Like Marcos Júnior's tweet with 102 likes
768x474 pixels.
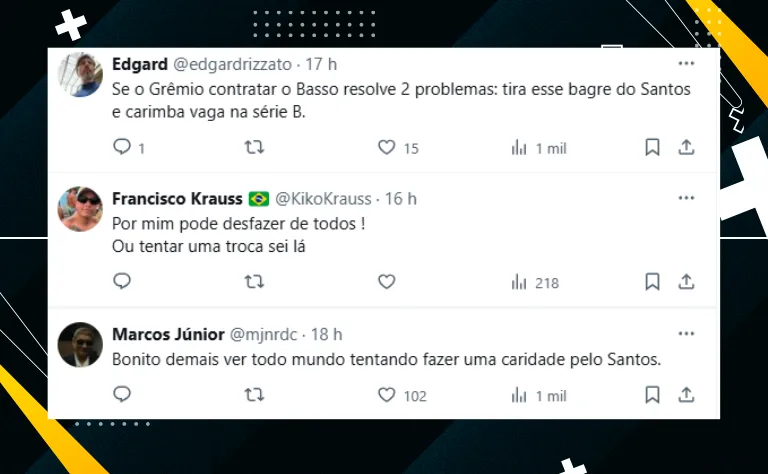[387, 395]
